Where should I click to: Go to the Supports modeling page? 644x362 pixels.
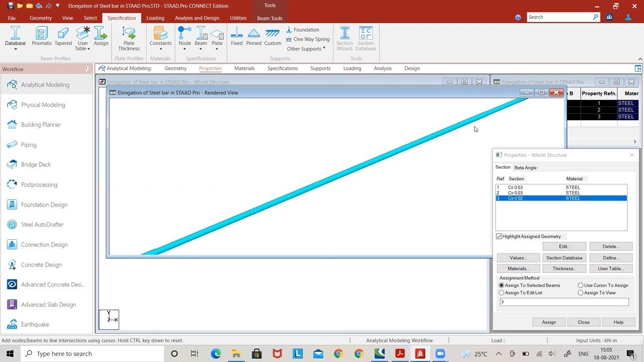pos(320,68)
